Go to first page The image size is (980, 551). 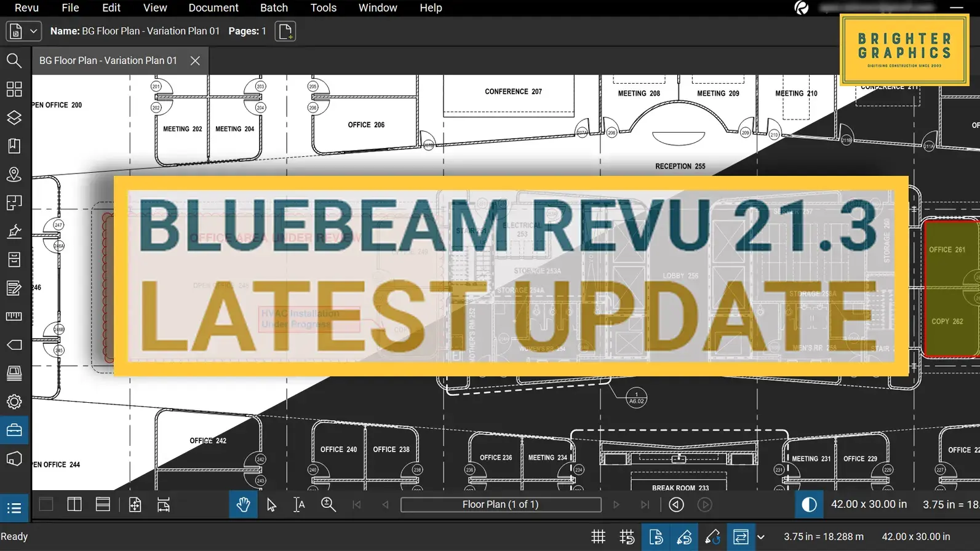pyautogui.click(x=357, y=505)
